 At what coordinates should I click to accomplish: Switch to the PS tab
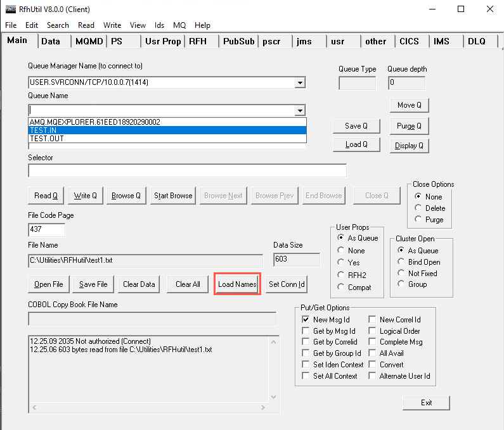[x=124, y=41]
